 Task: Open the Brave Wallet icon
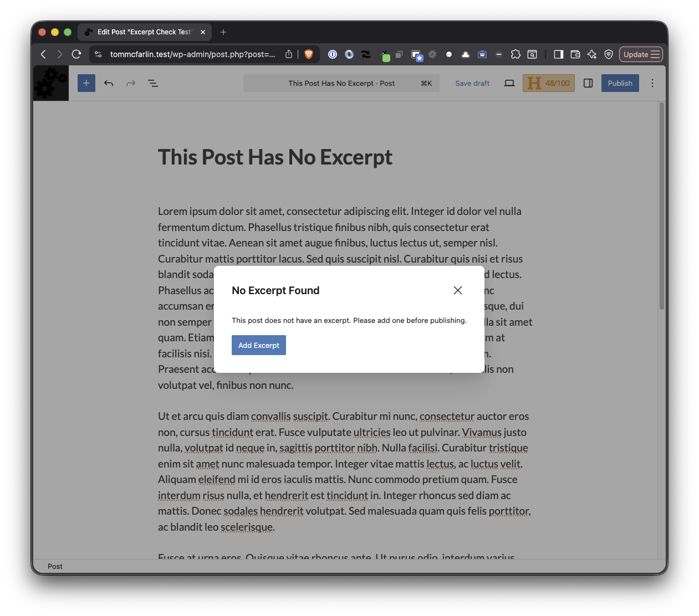(575, 54)
